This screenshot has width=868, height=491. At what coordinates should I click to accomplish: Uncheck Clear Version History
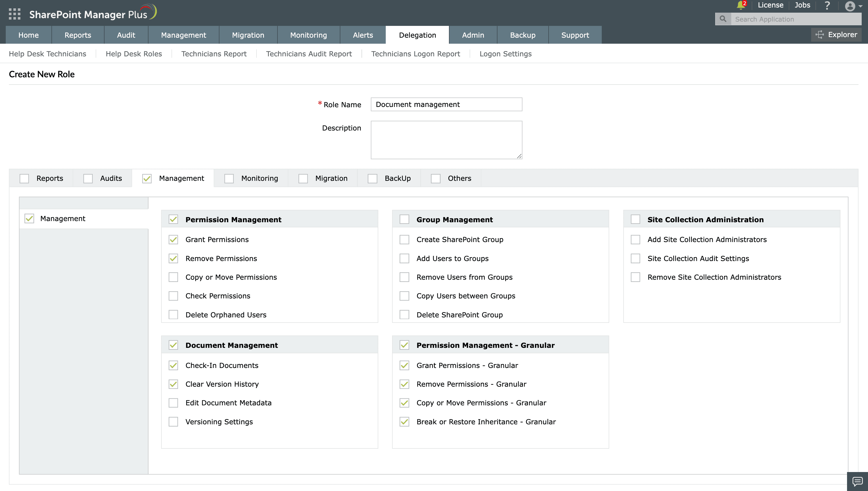click(173, 384)
